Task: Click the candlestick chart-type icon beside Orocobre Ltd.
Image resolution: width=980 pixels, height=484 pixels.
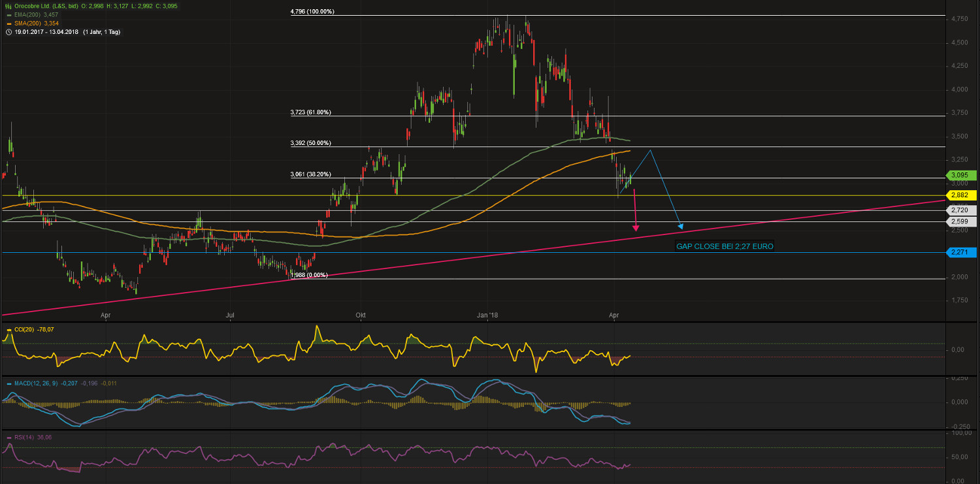Action: [x=7, y=6]
